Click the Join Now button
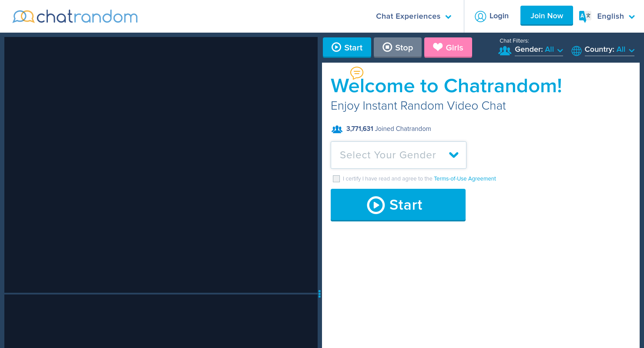This screenshot has width=644, height=348. click(547, 16)
